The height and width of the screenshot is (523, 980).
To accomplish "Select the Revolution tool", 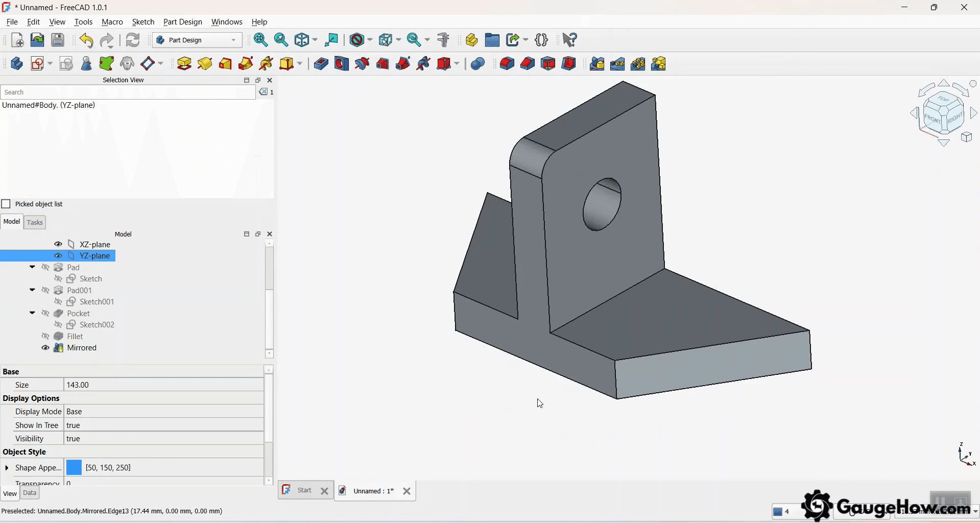I will click(x=204, y=63).
